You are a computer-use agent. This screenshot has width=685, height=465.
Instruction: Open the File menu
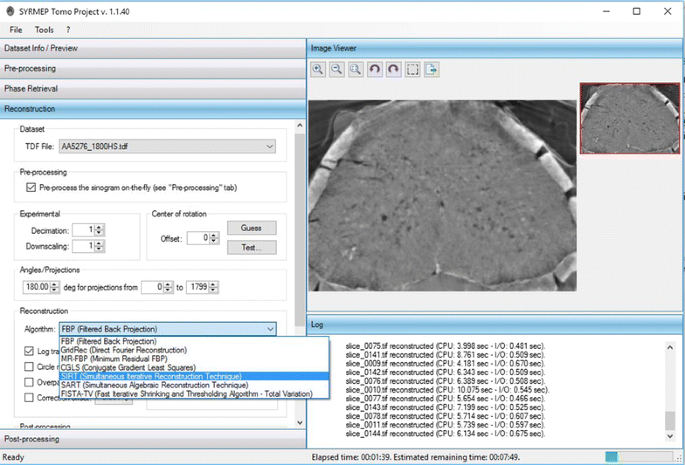[15, 30]
